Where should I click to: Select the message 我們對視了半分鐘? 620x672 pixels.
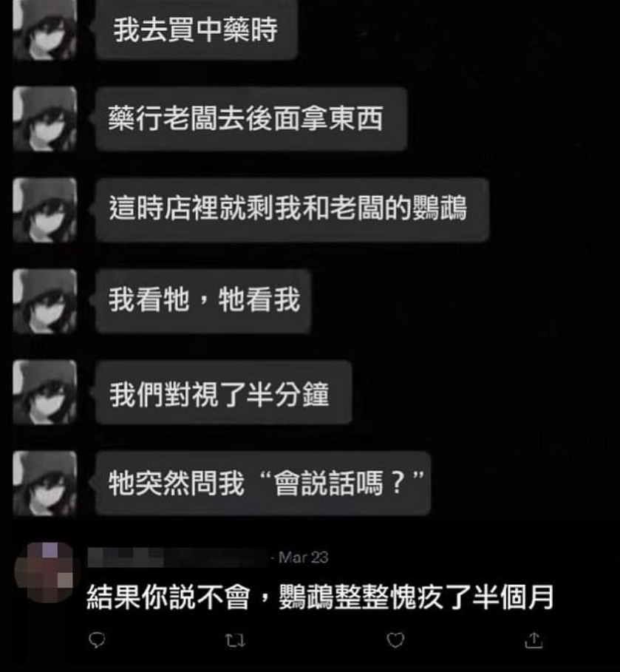[224, 392]
